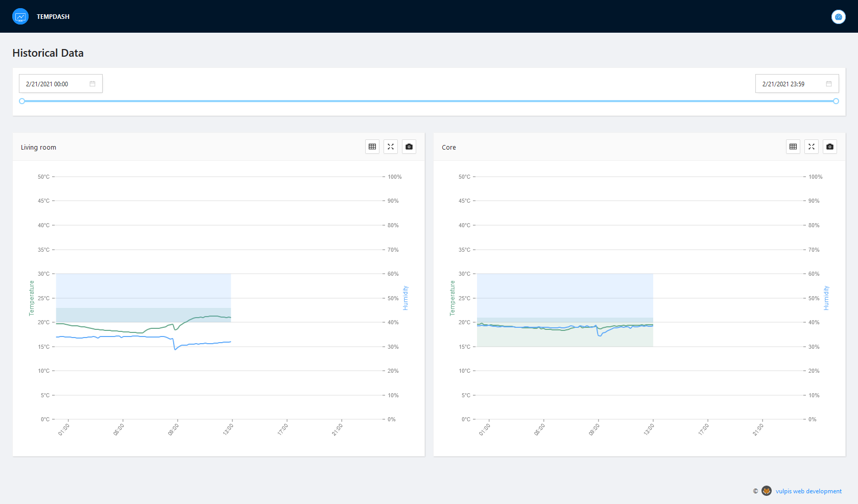Click the end date field 2/21/2021 23:59

tap(797, 84)
